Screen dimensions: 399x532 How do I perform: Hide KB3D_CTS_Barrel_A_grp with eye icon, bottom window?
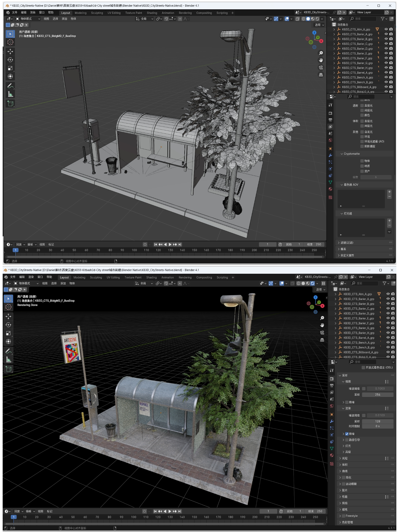click(388, 338)
